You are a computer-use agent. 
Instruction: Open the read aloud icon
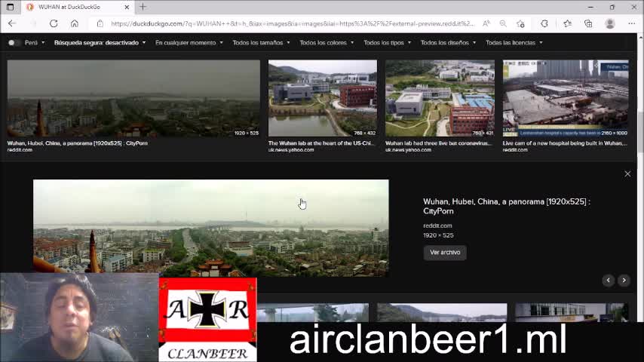pyautogui.click(x=486, y=23)
